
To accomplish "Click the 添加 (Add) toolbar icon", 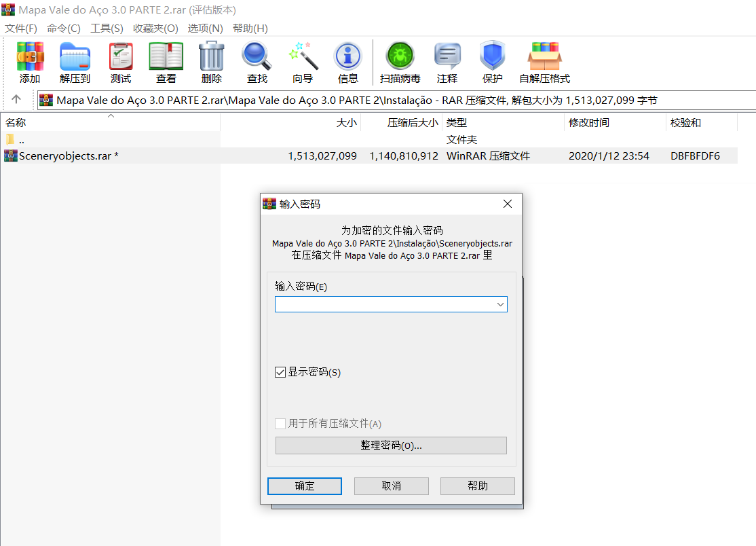I will click(x=30, y=56).
